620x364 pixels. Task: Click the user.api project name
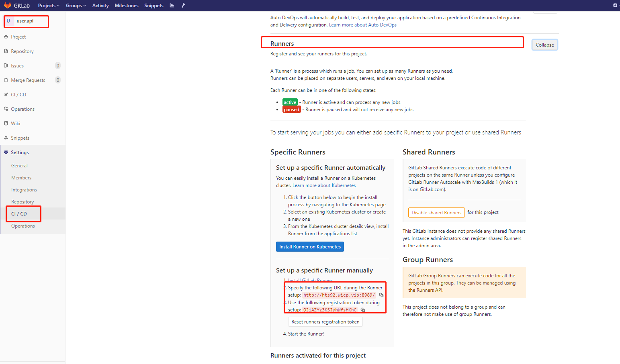(x=25, y=21)
